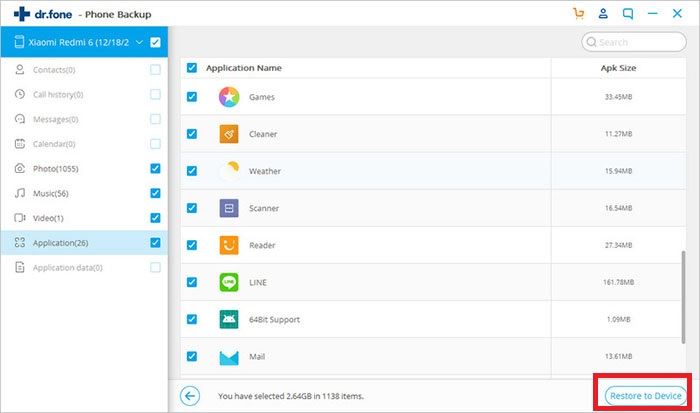Open the Music(56) category
Screen dimensions: 700x413
click(84, 193)
